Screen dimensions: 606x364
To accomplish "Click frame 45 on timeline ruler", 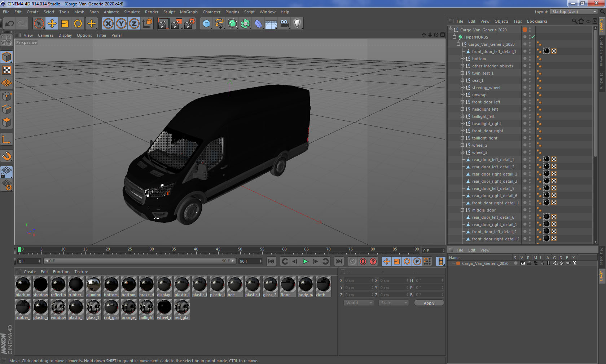I will coord(218,249).
